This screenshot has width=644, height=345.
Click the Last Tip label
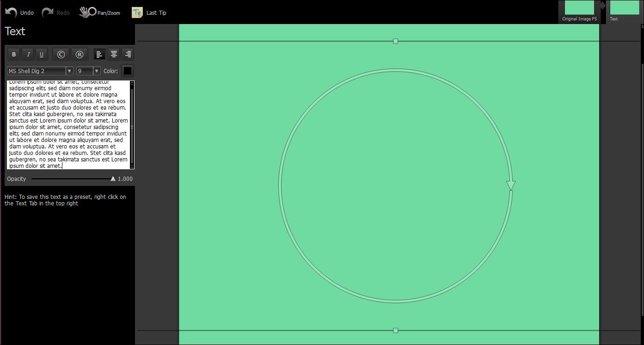coord(156,13)
